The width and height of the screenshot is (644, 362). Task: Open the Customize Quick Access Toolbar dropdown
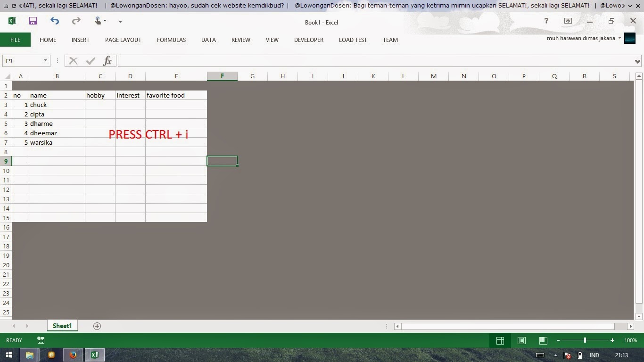click(x=120, y=21)
